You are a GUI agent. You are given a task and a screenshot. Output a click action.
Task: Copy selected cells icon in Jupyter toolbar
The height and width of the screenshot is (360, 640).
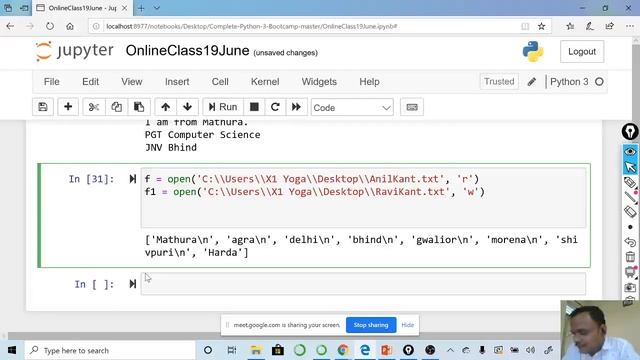pos(116,107)
